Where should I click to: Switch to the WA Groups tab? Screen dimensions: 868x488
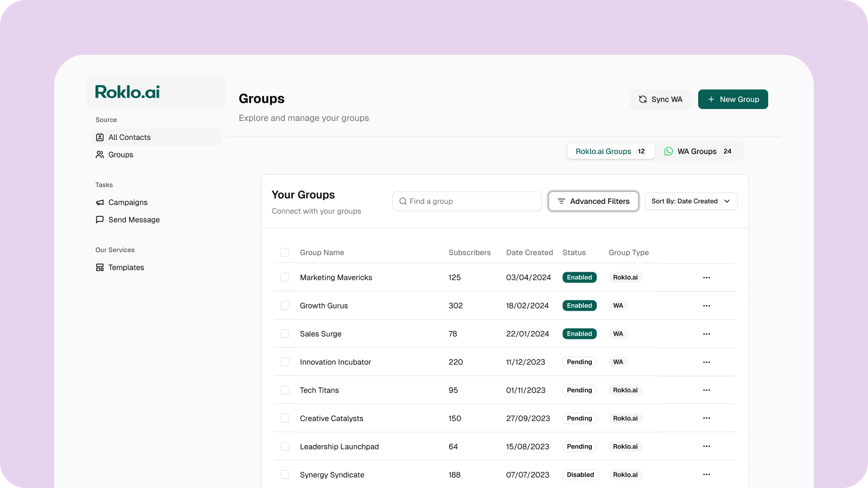pyautogui.click(x=700, y=151)
